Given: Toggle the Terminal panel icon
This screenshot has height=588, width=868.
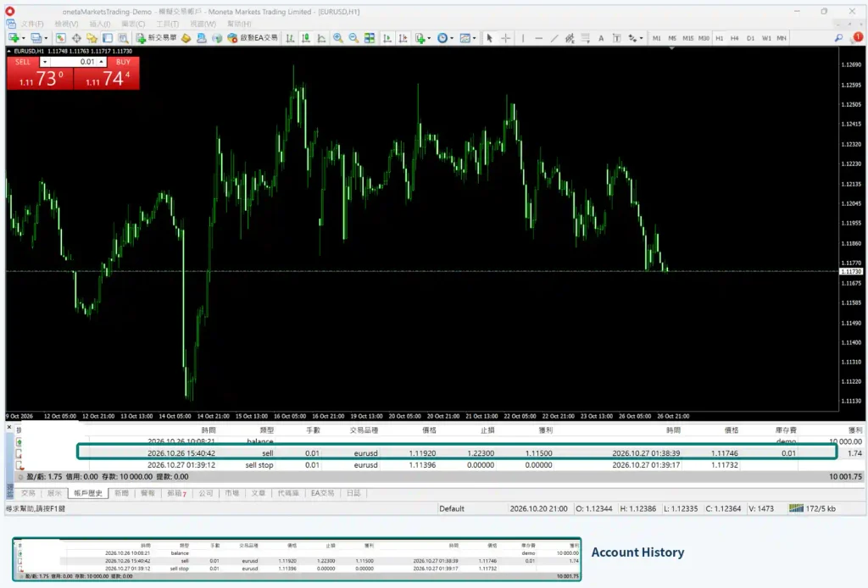Looking at the screenshot, I should point(108,38).
